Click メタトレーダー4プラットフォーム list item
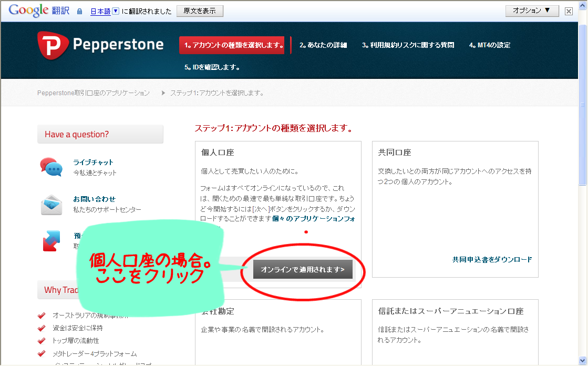The height and width of the screenshot is (366, 588). coord(95,353)
